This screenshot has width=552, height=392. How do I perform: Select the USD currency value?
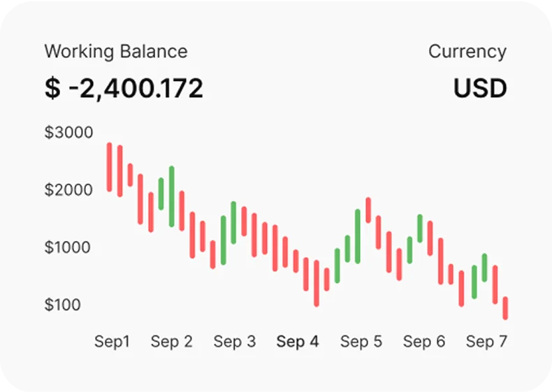479,89
